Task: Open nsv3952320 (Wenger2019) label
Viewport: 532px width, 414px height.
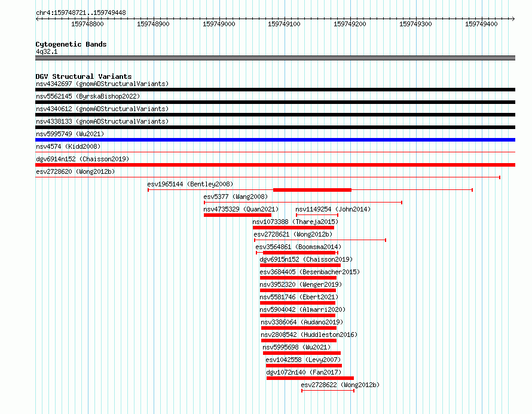Action: point(301,284)
